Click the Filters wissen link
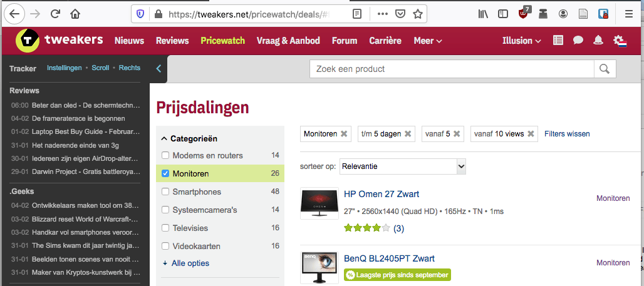This screenshot has width=644, height=286. [x=567, y=134]
